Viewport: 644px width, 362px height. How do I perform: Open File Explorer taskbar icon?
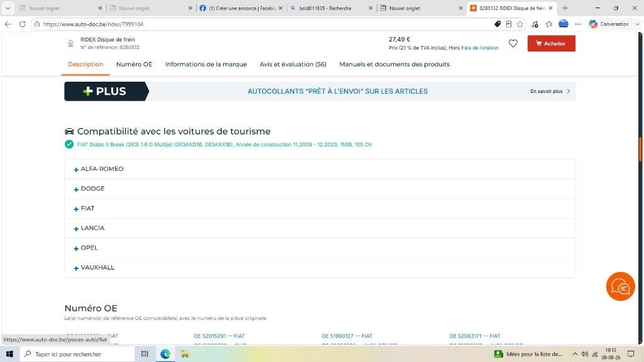(184, 354)
